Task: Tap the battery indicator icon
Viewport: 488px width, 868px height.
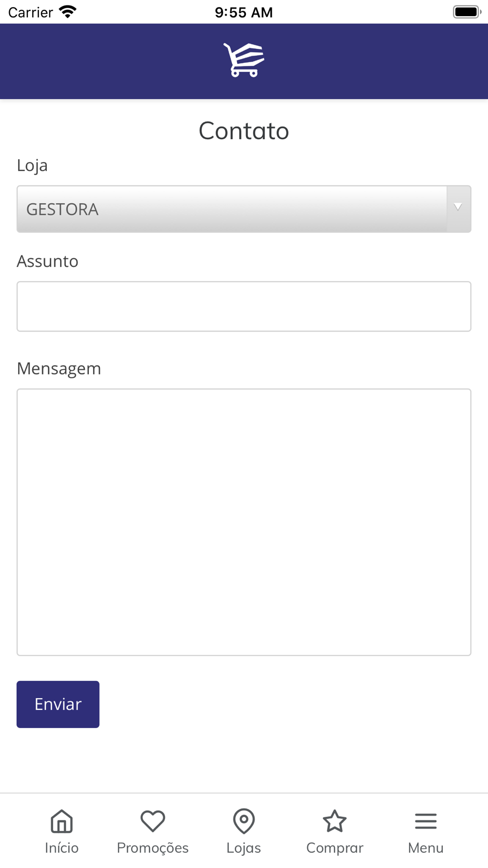Action: (x=467, y=12)
